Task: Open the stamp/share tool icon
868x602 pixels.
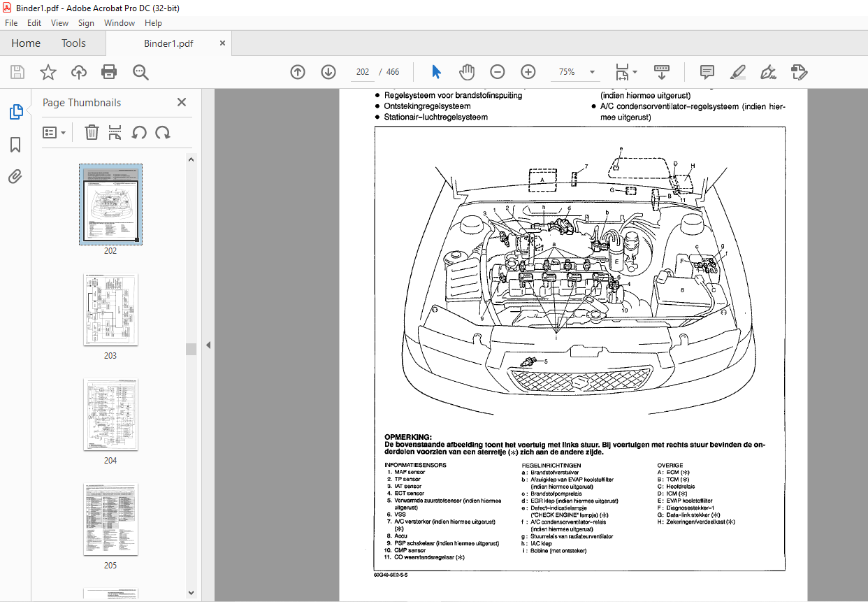Action: [x=800, y=72]
